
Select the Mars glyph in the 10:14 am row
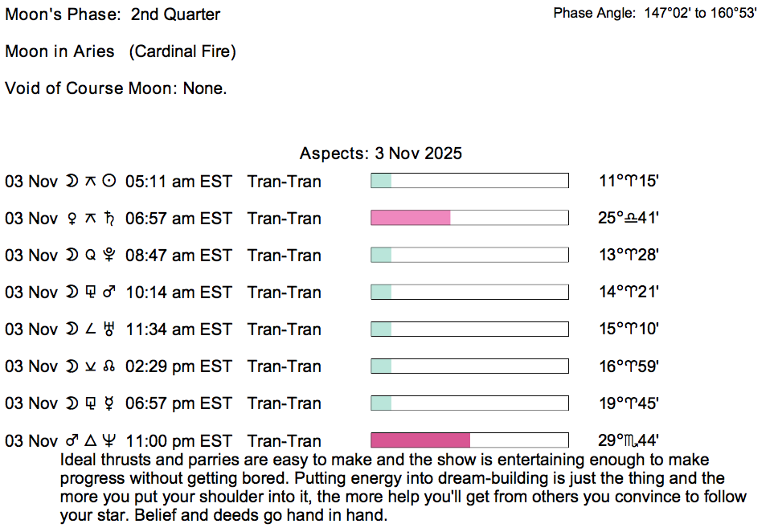(110, 293)
